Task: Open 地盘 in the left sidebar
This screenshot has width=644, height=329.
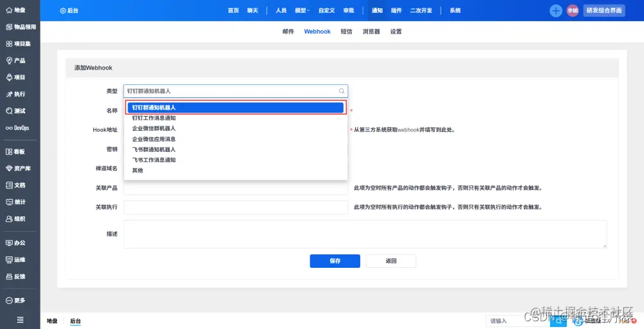Action: [x=15, y=10]
